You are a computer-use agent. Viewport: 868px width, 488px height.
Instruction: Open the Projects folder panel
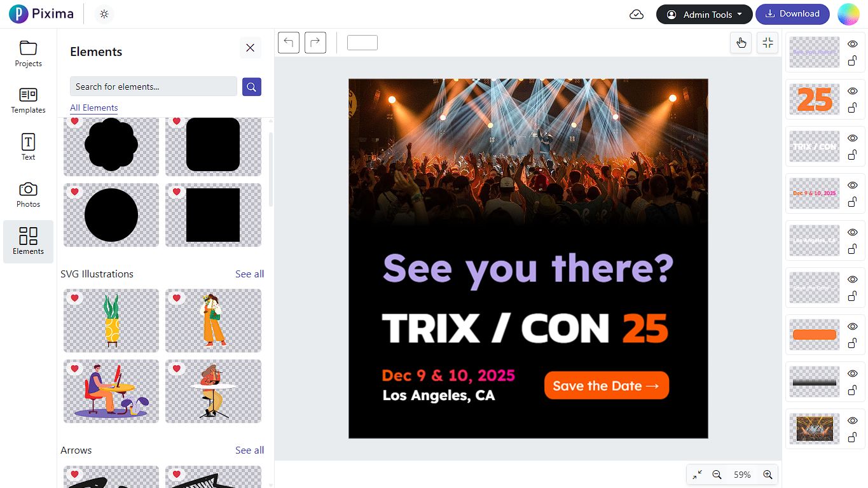pos(28,53)
